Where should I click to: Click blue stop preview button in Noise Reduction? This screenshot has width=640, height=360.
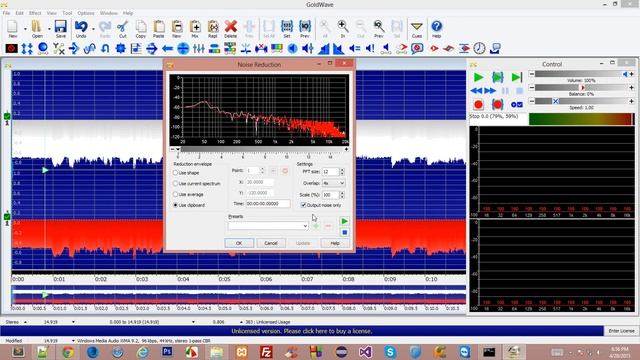344,232
